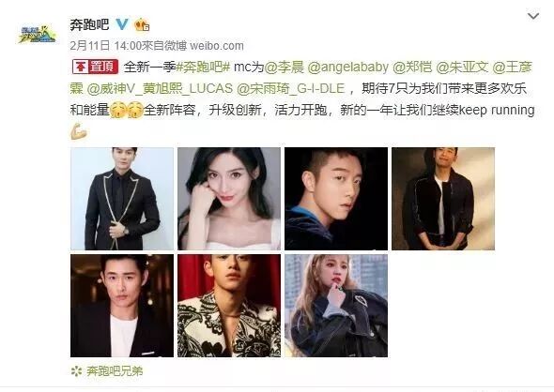This screenshot has width=554, height=392.
Task: Open photo of blonde woman in denim jacket
Action: (336, 306)
